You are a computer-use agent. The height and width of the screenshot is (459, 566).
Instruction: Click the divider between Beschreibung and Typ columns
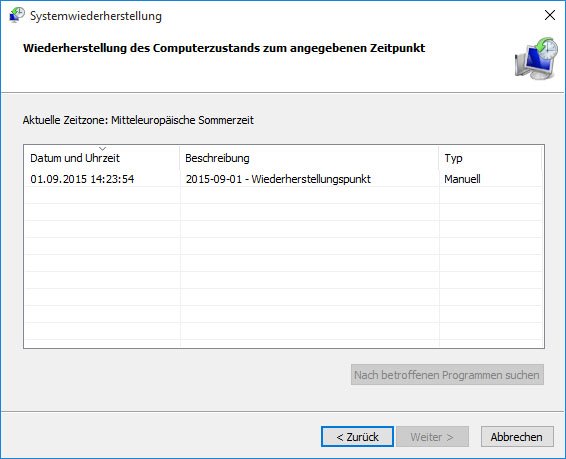click(x=439, y=158)
